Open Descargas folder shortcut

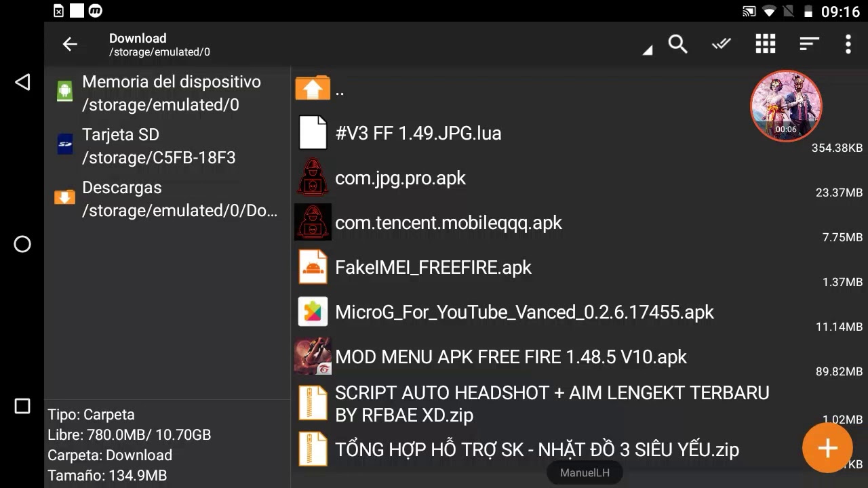(167, 199)
